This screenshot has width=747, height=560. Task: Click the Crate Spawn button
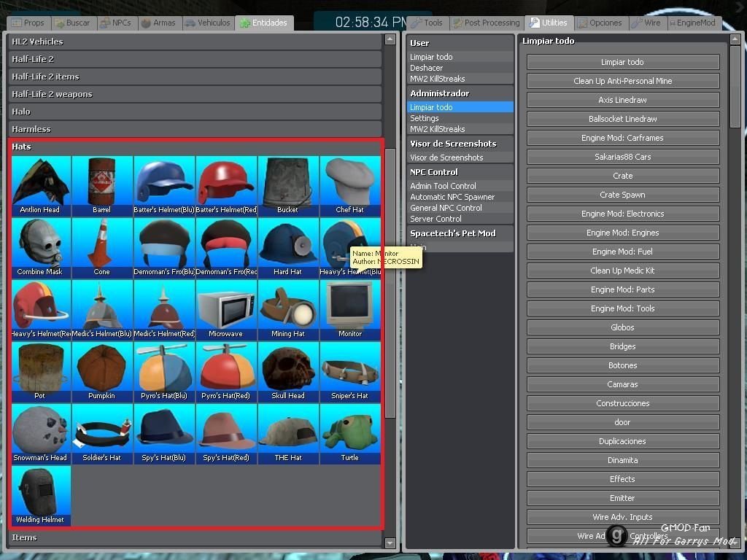623,195
